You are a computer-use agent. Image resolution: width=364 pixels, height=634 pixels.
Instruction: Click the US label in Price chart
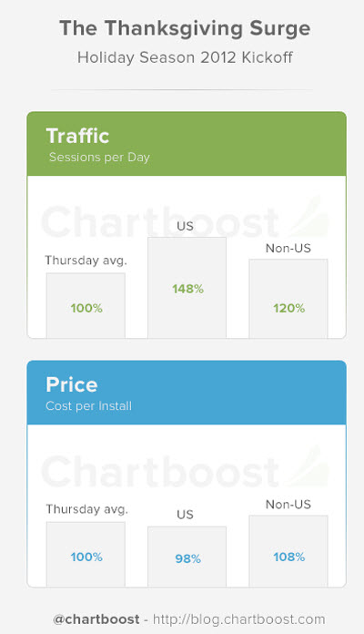coord(185,515)
